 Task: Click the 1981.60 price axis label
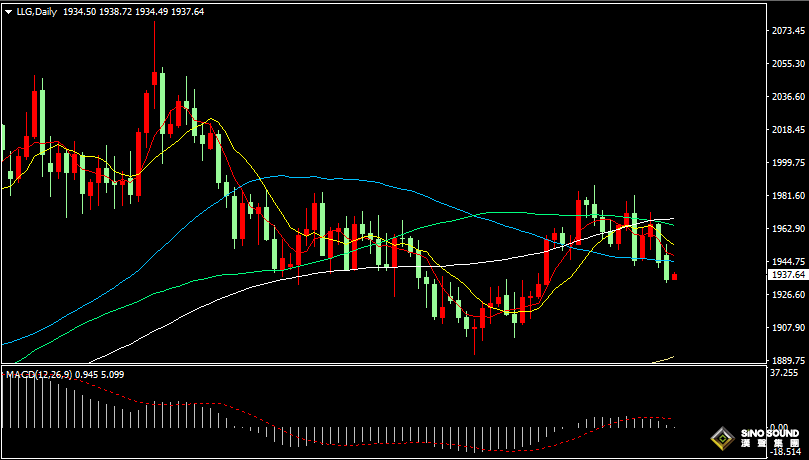[x=789, y=196]
